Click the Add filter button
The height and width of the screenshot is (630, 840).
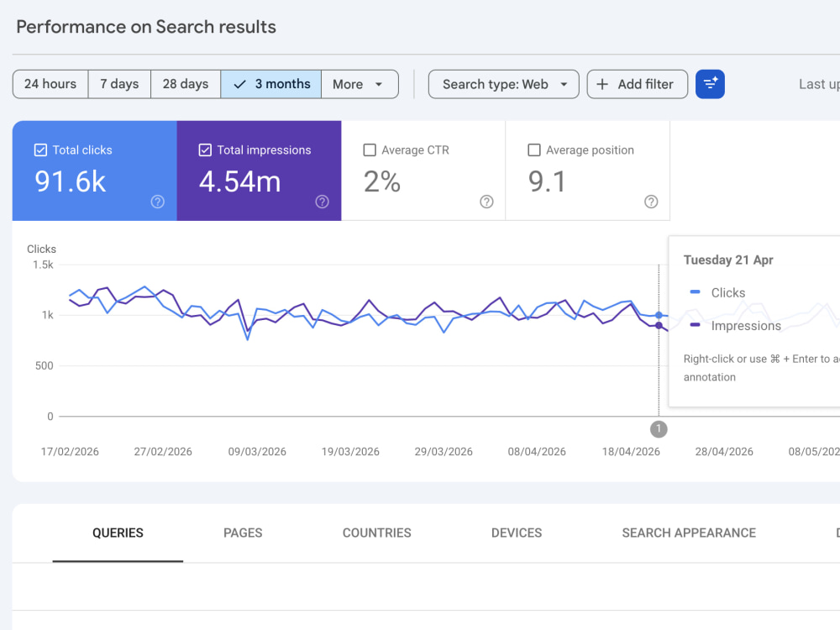click(x=638, y=84)
